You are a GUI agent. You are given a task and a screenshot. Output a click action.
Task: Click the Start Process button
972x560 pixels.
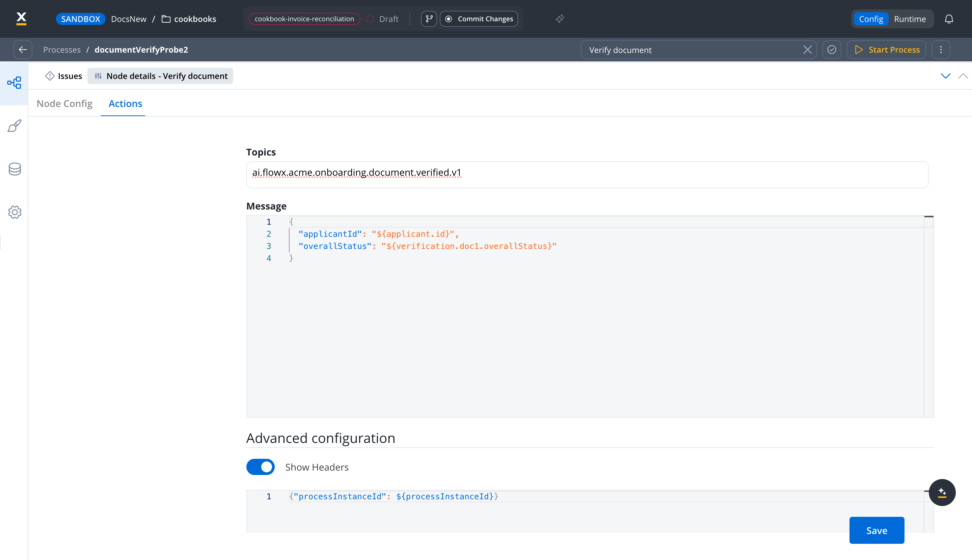886,50
